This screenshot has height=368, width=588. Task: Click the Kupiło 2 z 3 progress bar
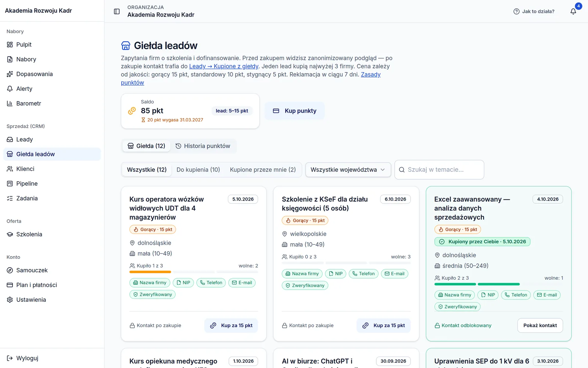[499, 284]
